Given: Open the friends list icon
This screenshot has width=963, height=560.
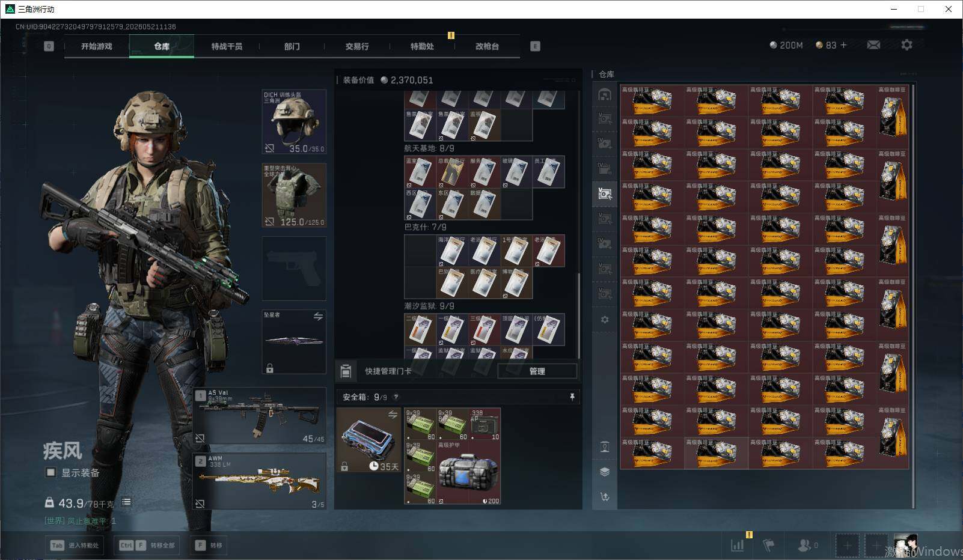Looking at the screenshot, I should [803, 545].
